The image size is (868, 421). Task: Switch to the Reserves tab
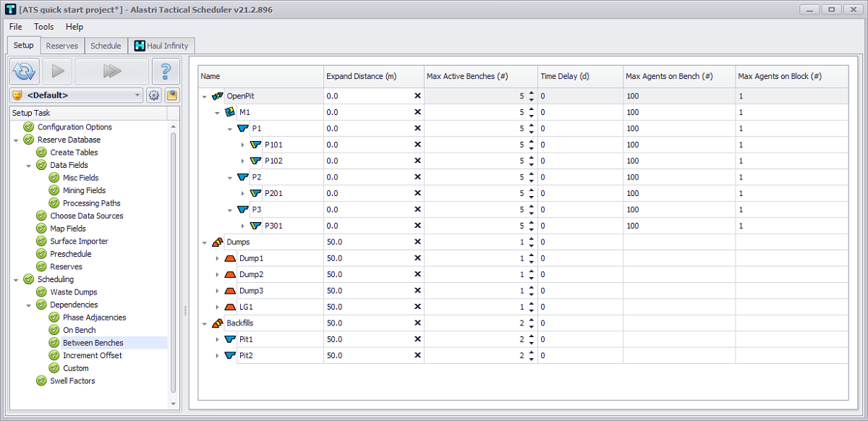point(62,46)
